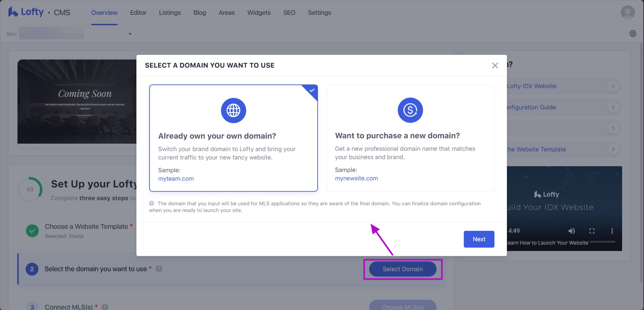644x310 pixels.
Task: Click the dollar purchase domain icon
Action: (410, 110)
